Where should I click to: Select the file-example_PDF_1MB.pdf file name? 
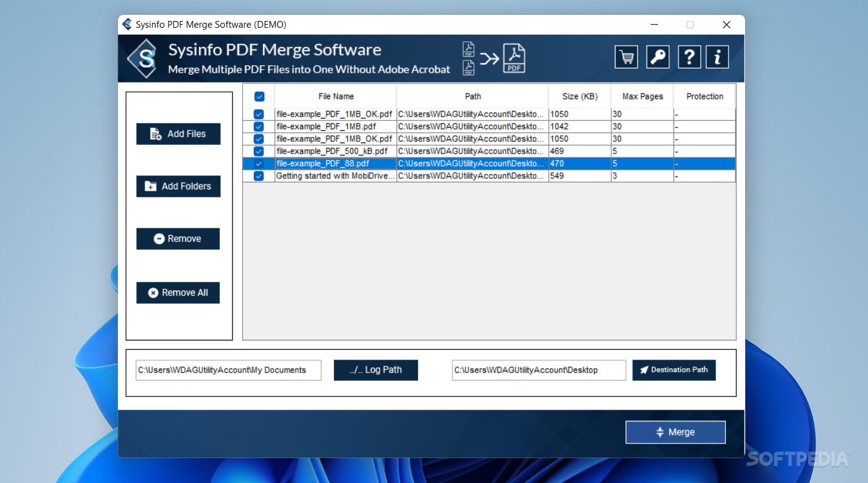click(x=326, y=126)
